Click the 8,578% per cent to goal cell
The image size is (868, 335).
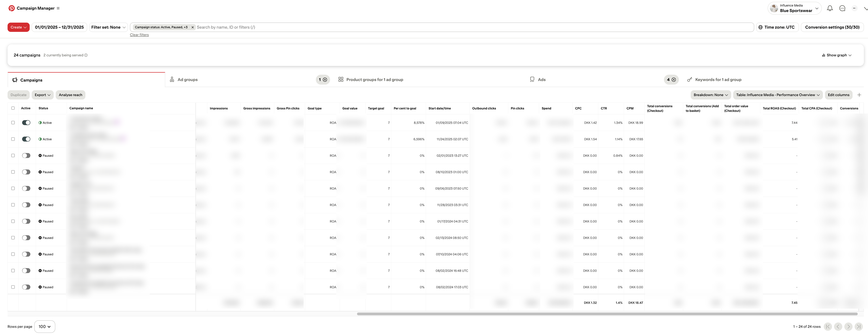coord(419,123)
